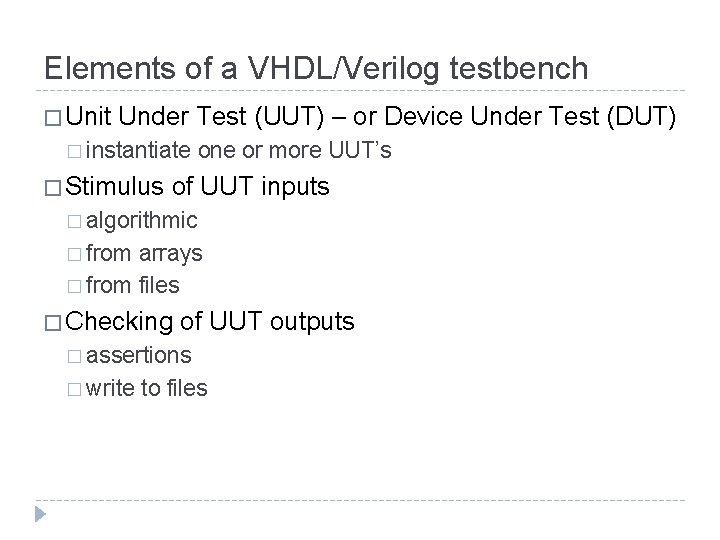Screen dimensions: 720x540
Task: Click the "write to files" line
Action: click(x=147, y=388)
